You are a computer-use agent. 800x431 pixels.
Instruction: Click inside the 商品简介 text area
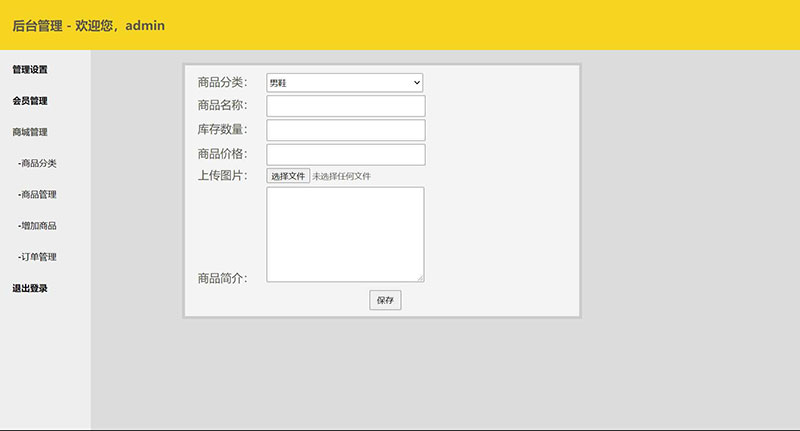coord(345,234)
